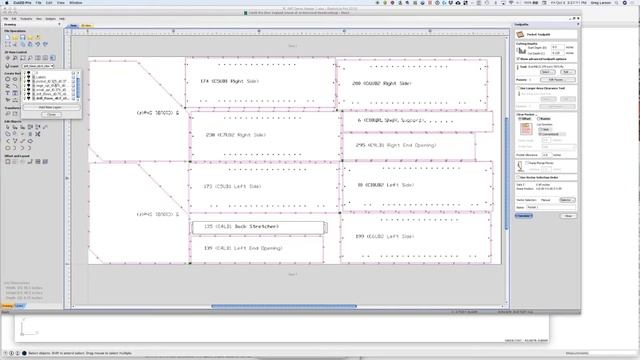This screenshot has width=640, height=360.
Task: Click the Cut Depth input field
Action: 558,53
